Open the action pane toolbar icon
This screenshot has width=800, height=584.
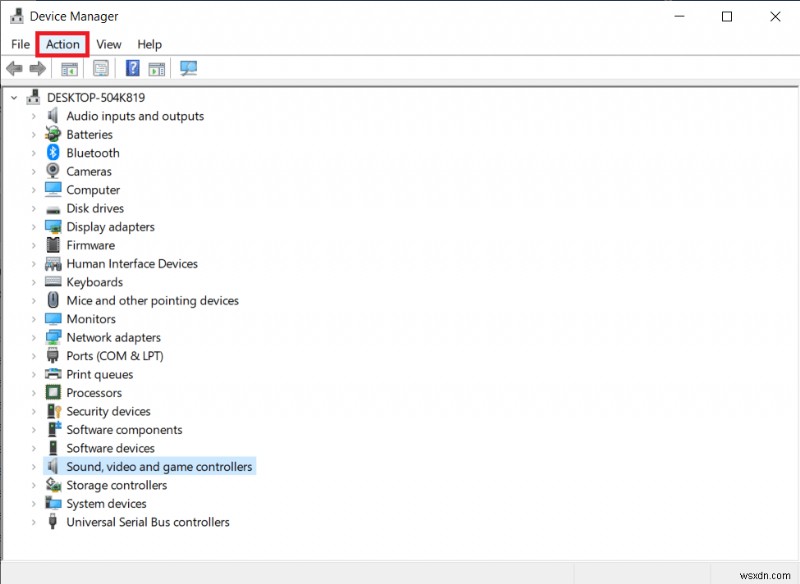(157, 68)
